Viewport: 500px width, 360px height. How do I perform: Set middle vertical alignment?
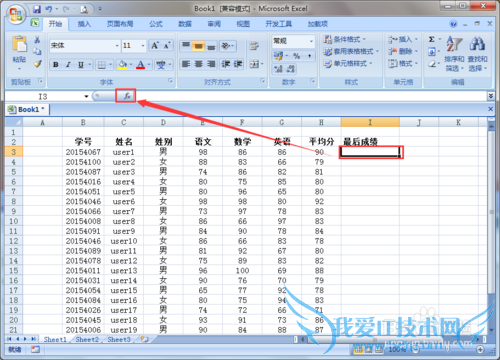(x=198, y=46)
